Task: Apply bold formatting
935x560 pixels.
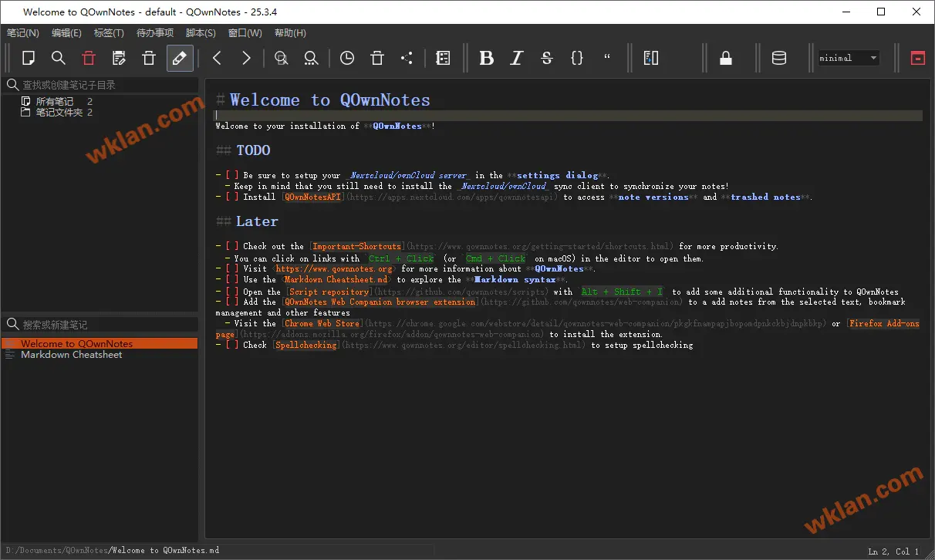Action: click(x=487, y=58)
